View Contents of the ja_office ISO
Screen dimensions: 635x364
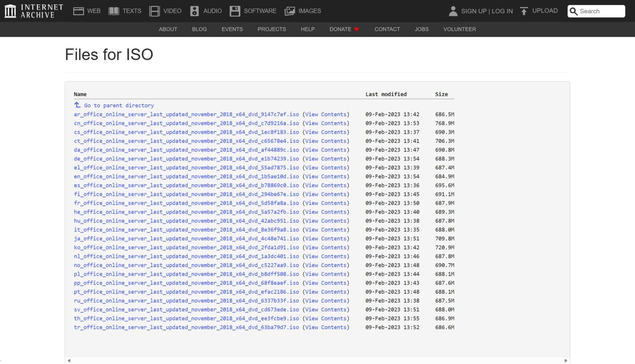pos(326,239)
